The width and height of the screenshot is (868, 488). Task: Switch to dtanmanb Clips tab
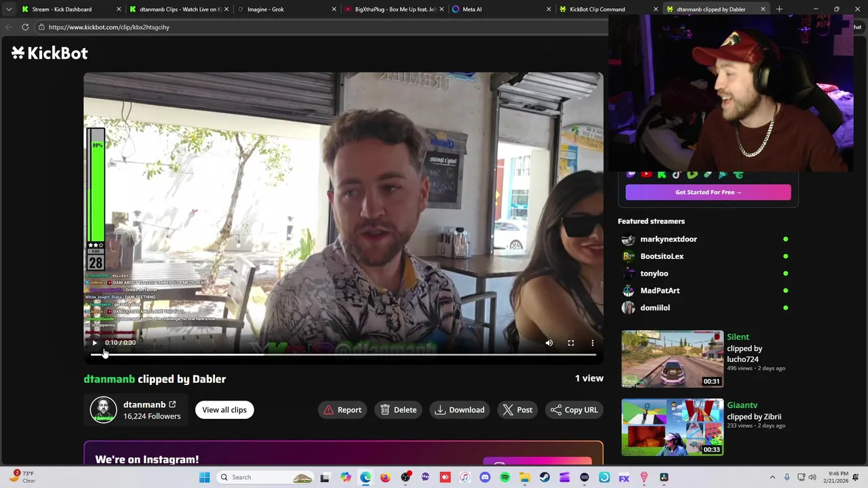pos(178,9)
